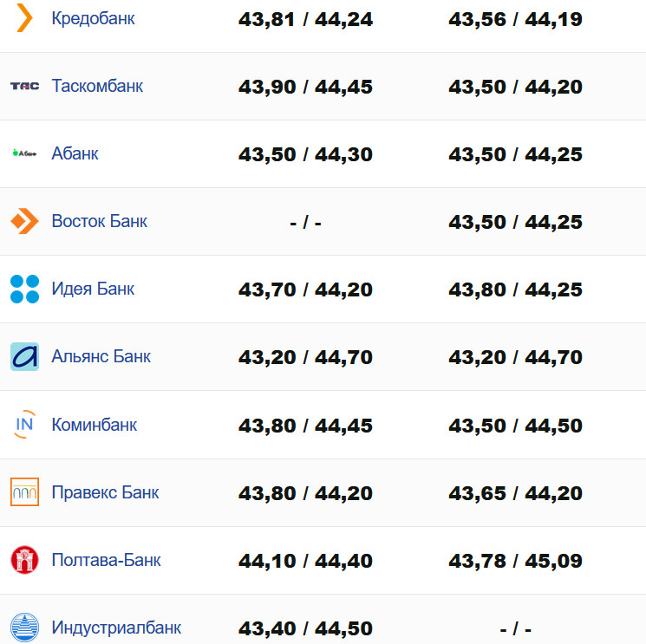This screenshot has width=646, height=644.
Task: Open the Альянс Банк link
Action: pyautogui.click(x=101, y=356)
